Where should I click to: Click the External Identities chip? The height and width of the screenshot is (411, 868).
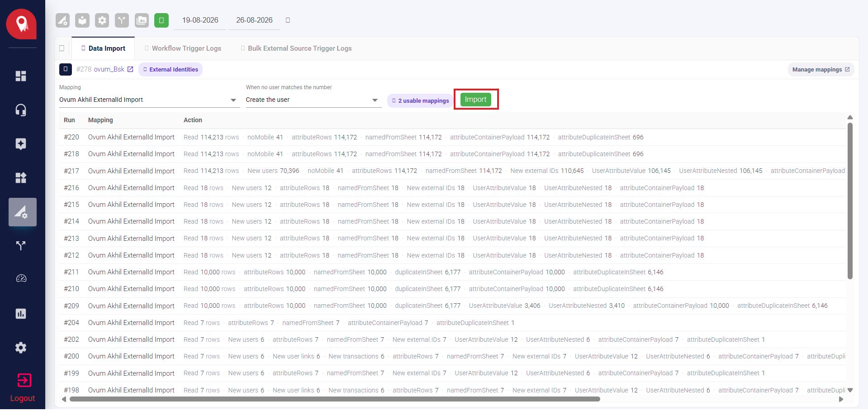[171, 69]
